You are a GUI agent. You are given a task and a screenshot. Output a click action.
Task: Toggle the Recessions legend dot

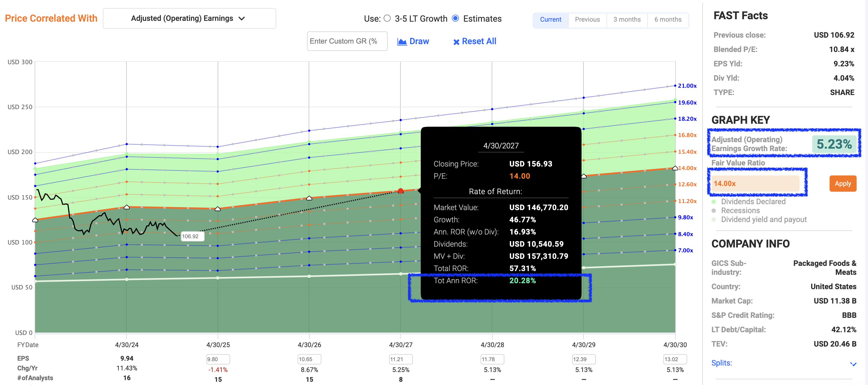pos(714,211)
